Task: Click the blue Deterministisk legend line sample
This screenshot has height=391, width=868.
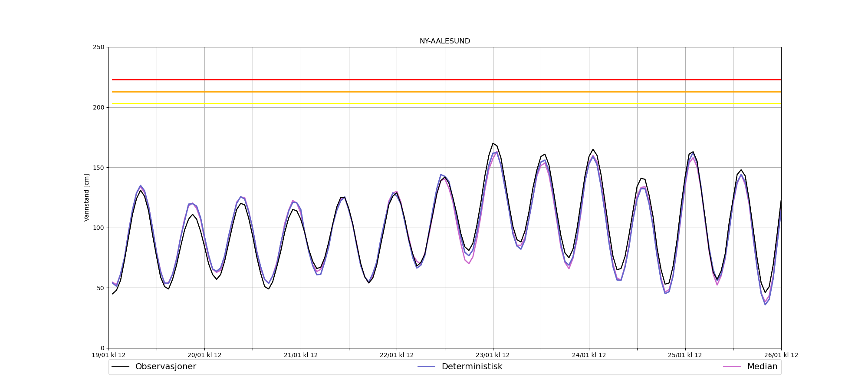Action: [426, 367]
